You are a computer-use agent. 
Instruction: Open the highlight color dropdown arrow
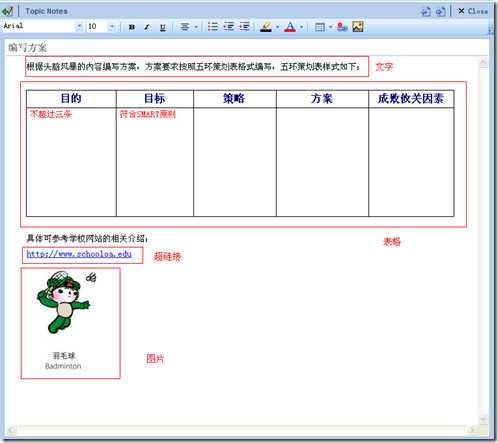point(277,27)
